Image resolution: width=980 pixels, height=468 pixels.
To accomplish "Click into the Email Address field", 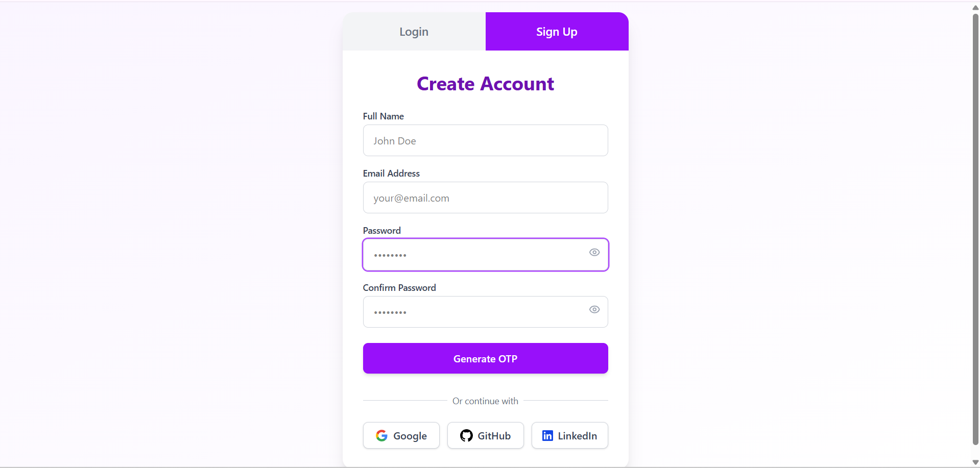I will pyautogui.click(x=486, y=198).
